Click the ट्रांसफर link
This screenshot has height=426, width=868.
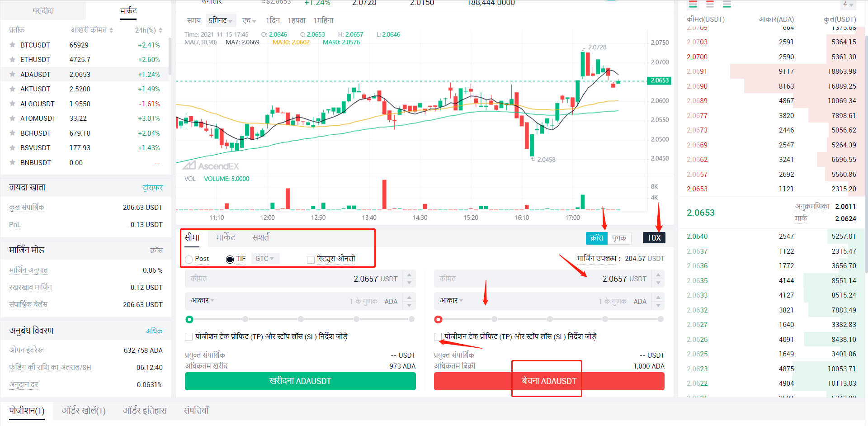pyautogui.click(x=153, y=188)
